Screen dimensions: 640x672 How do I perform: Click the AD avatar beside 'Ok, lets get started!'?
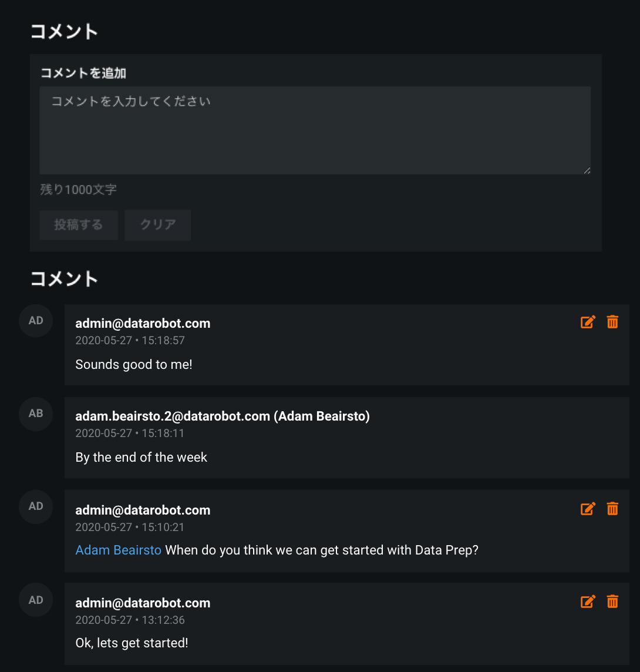coord(36,600)
